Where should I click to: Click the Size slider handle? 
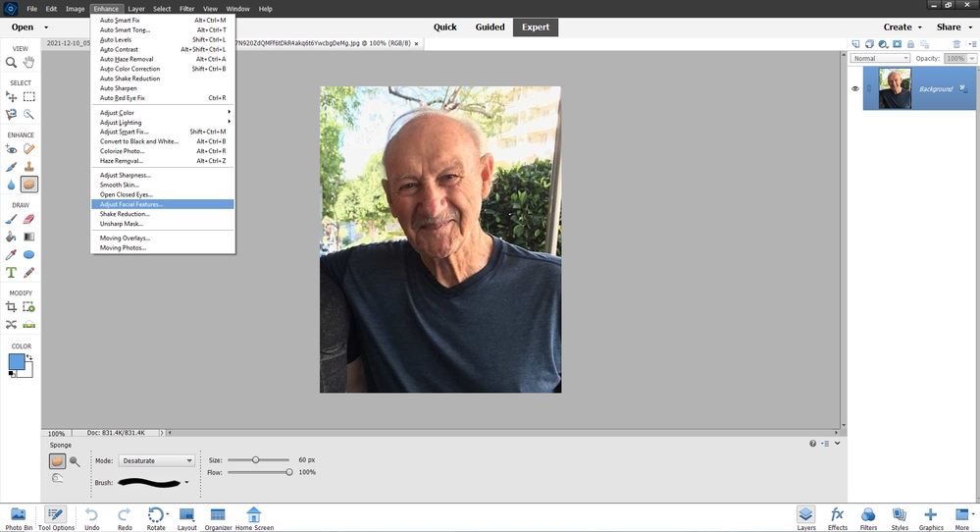click(256, 460)
